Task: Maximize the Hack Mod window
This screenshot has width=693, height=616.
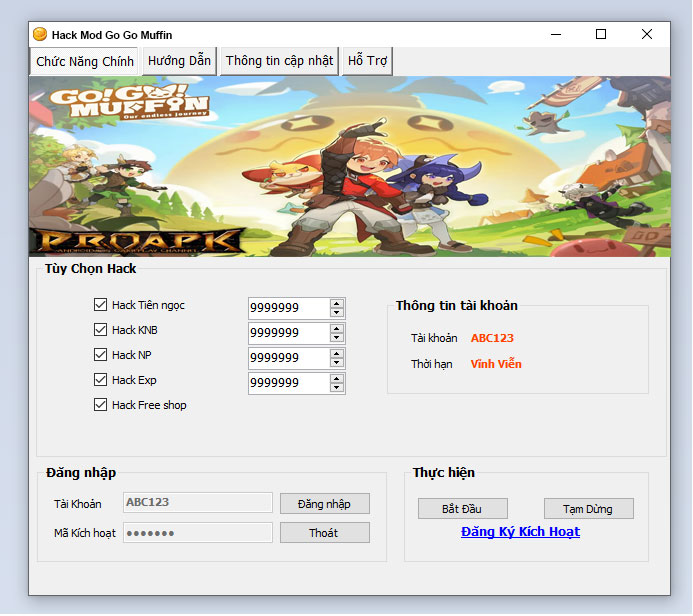Action: (601, 34)
